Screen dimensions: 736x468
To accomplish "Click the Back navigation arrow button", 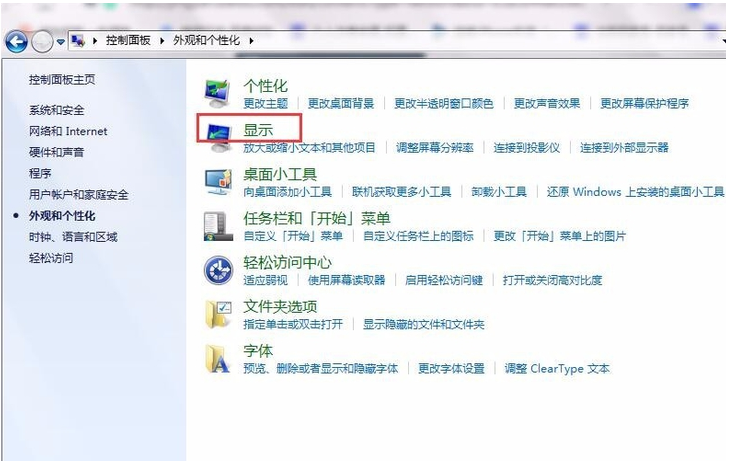I will [x=16, y=41].
